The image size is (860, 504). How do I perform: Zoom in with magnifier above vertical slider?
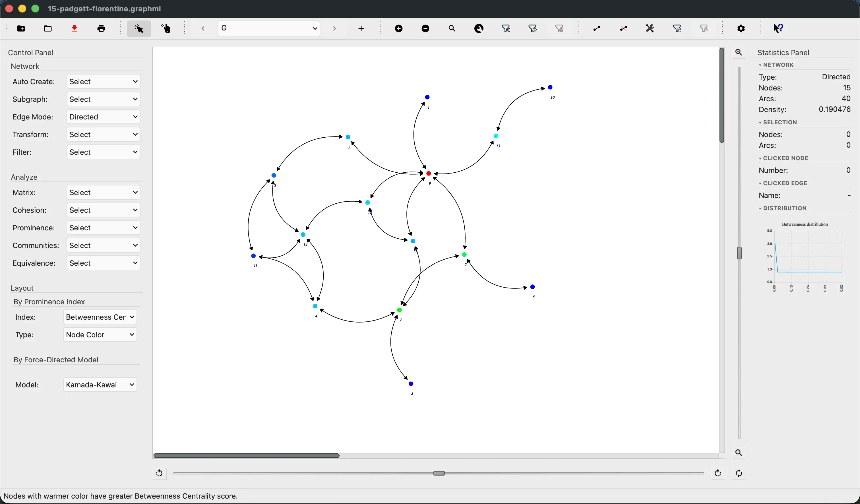pos(739,53)
